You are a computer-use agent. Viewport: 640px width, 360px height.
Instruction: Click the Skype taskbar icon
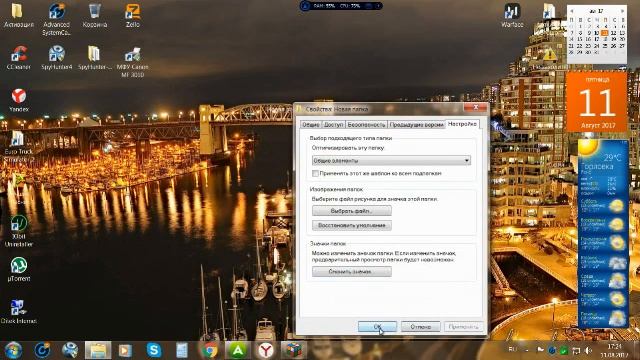click(154, 350)
